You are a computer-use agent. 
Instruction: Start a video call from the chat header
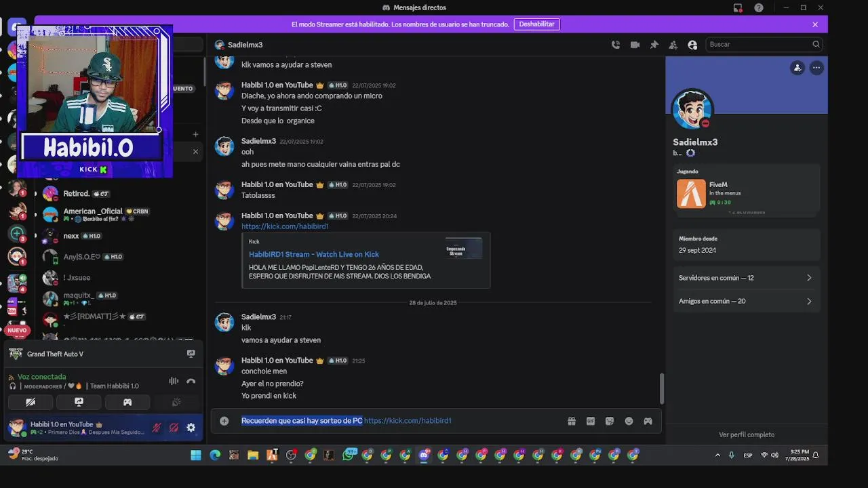pyautogui.click(x=635, y=45)
